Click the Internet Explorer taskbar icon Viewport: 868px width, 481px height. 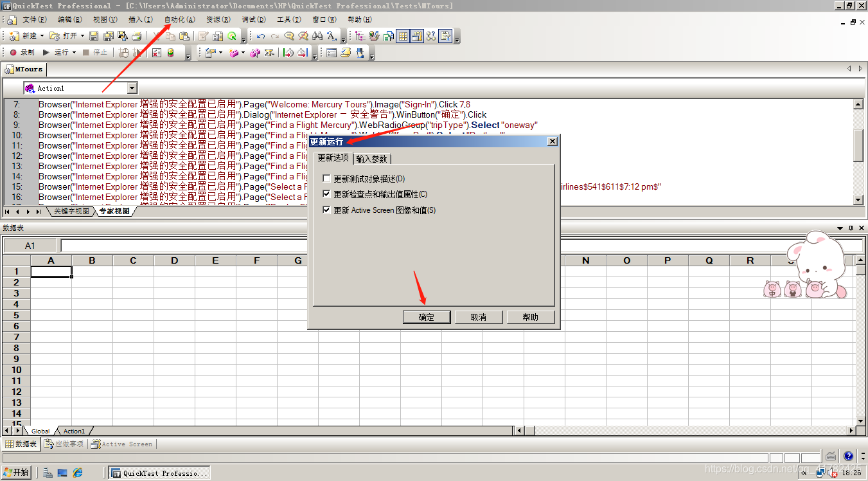(78, 473)
